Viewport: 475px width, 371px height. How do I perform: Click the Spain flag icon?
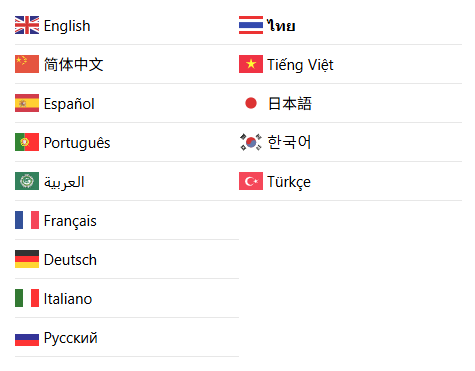27,103
